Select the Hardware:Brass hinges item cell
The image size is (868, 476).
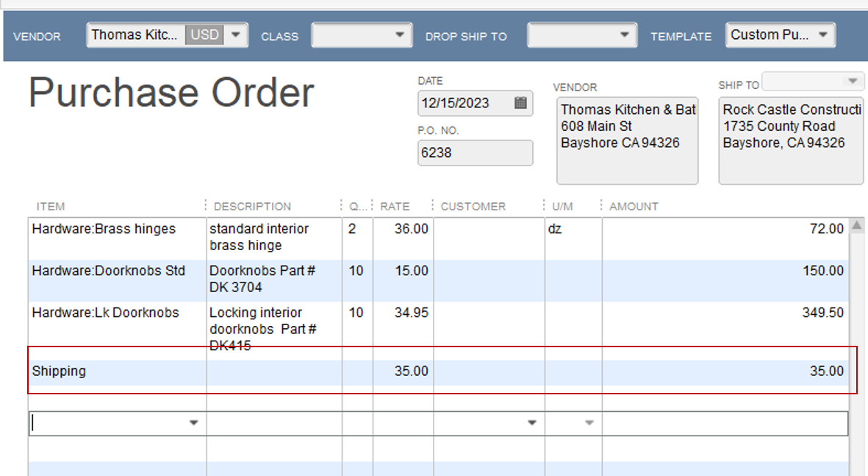click(118, 239)
